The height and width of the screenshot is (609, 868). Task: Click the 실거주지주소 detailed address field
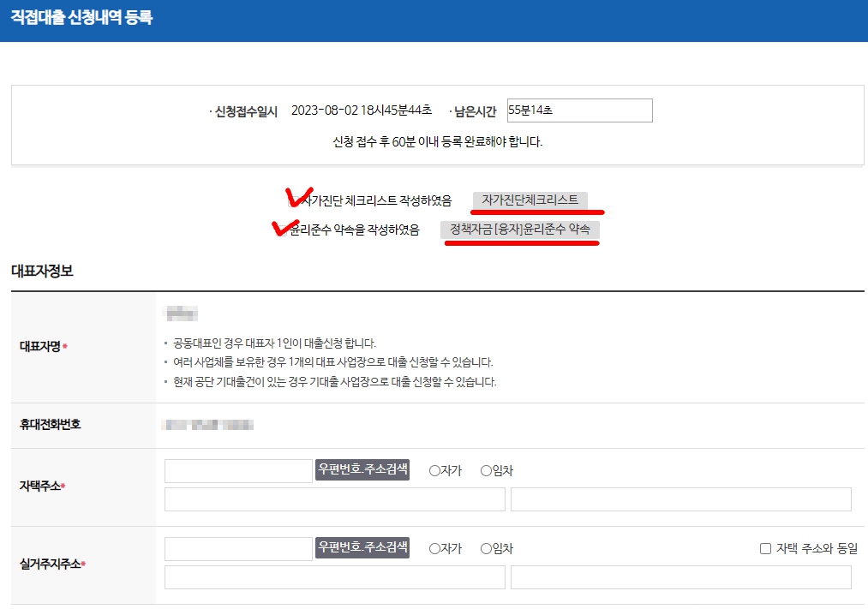pyautogui.click(x=680, y=577)
